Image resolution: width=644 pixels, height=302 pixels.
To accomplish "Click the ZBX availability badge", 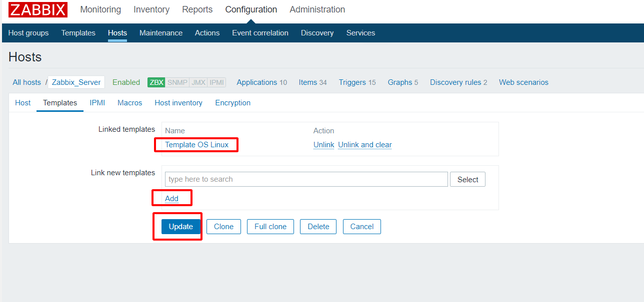I will click(x=156, y=82).
